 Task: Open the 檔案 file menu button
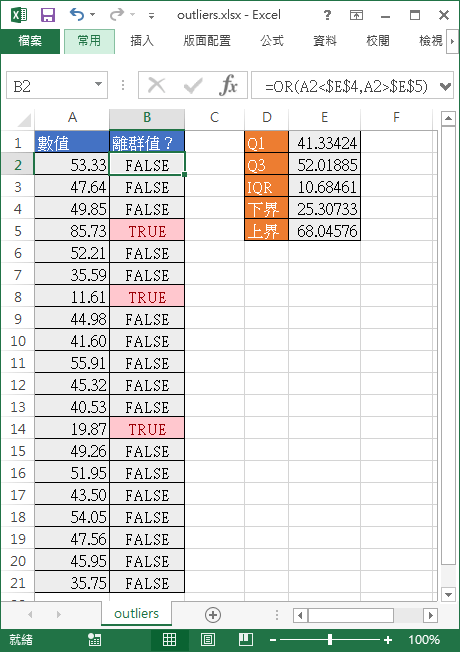click(x=30, y=41)
